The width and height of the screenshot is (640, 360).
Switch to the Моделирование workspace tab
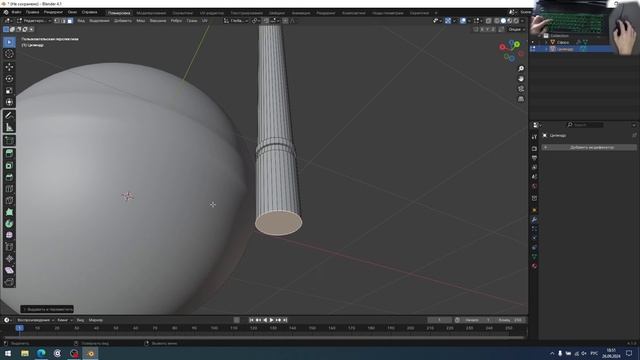coord(151,13)
